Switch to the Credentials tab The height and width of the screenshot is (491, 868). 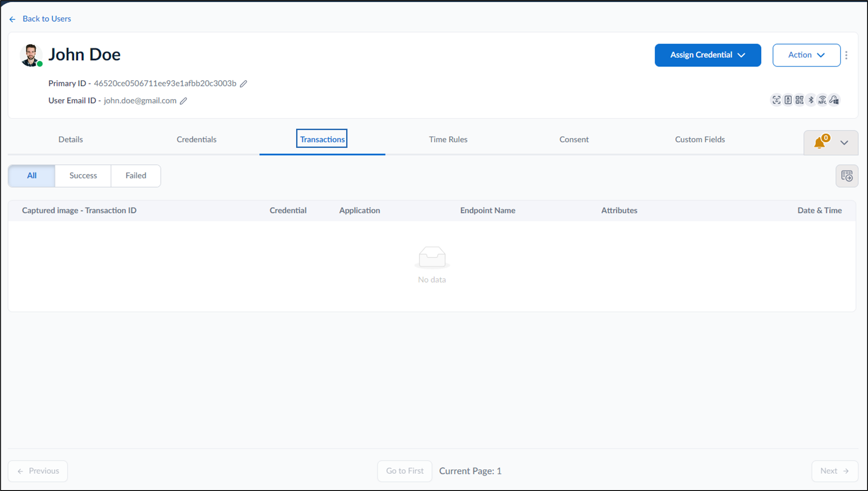point(196,139)
